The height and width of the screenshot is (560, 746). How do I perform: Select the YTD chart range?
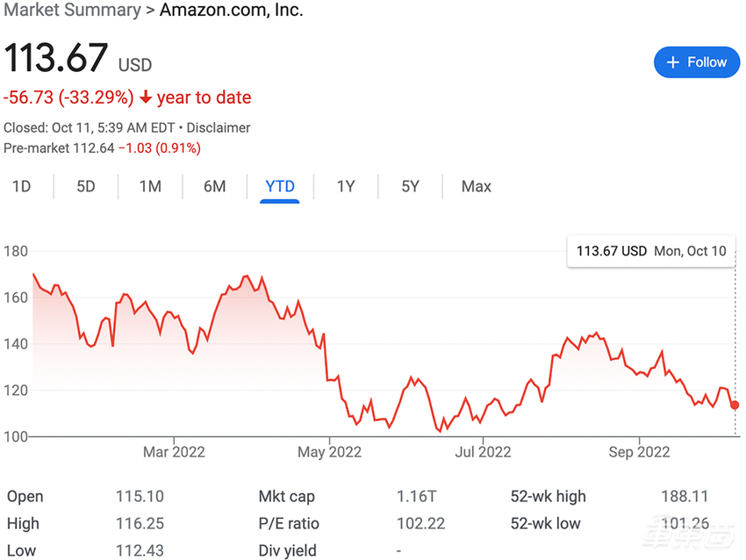click(280, 186)
